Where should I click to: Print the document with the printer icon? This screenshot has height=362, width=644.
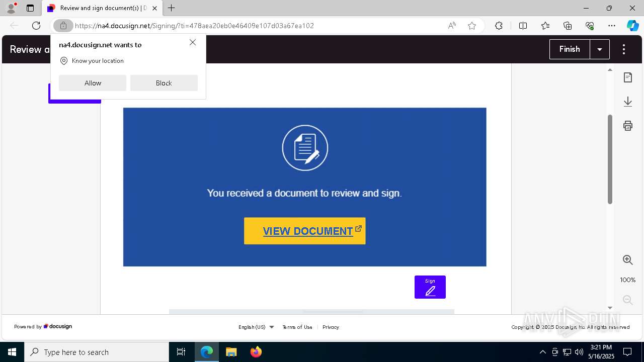pyautogui.click(x=627, y=126)
